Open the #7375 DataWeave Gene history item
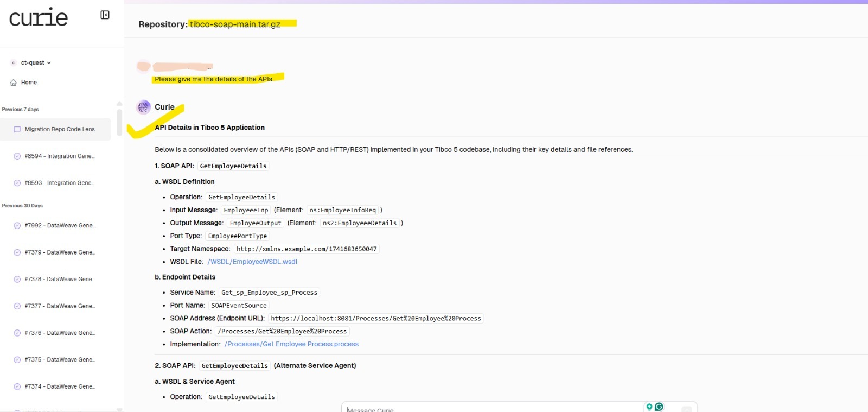 [60, 360]
